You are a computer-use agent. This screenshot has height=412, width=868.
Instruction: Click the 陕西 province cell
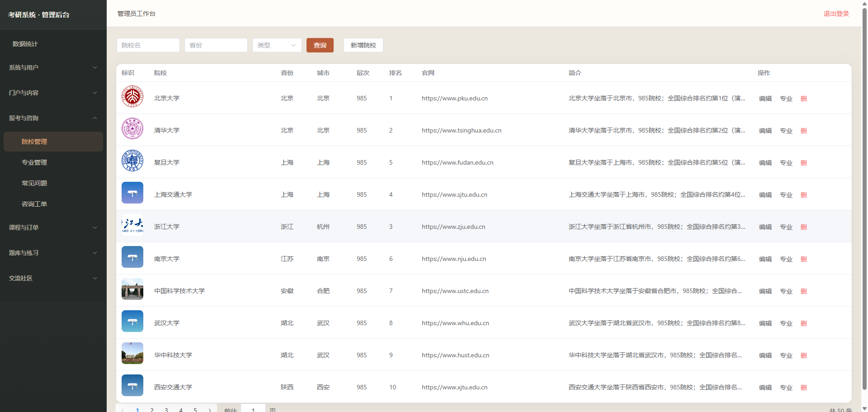point(287,387)
